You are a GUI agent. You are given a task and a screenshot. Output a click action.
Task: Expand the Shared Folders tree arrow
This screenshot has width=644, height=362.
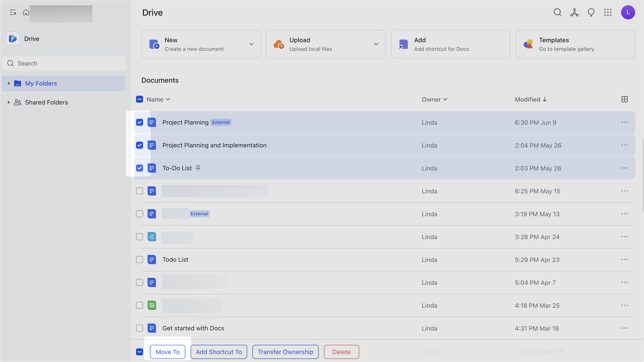[x=9, y=102]
